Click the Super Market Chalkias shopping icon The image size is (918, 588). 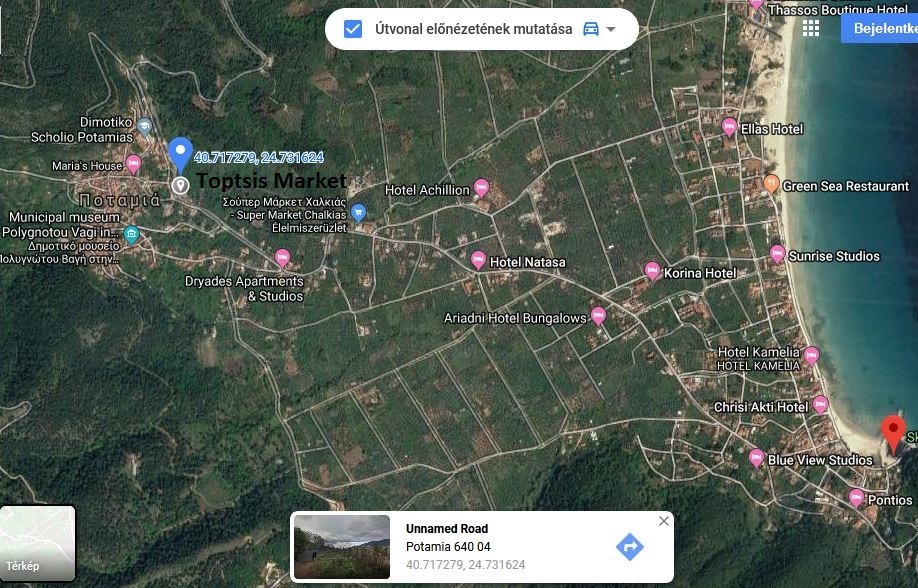tap(359, 212)
